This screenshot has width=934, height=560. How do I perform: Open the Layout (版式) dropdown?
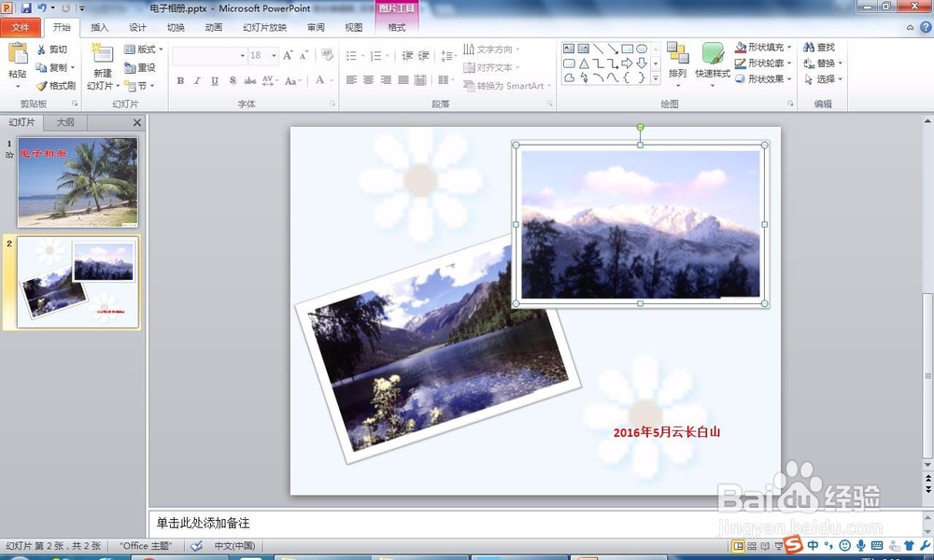coord(144,49)
